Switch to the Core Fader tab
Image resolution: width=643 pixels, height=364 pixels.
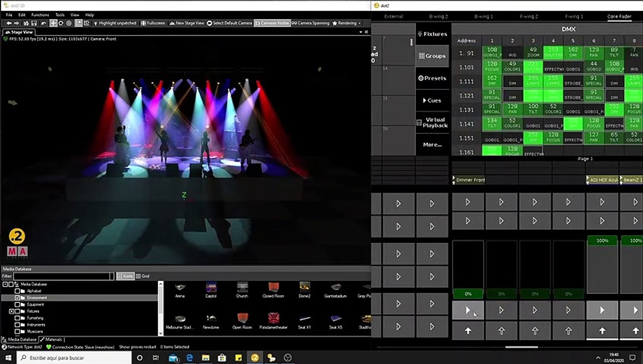619,16
